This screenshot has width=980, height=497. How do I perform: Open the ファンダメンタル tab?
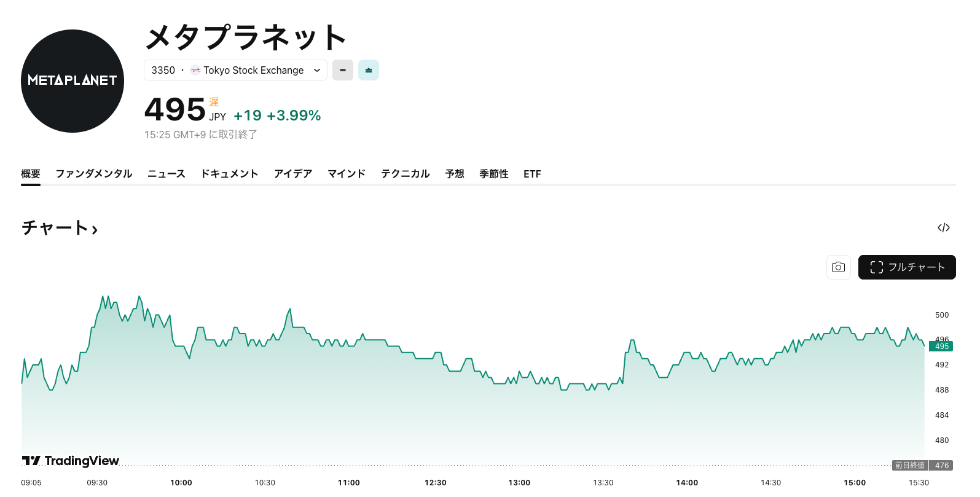93,174
